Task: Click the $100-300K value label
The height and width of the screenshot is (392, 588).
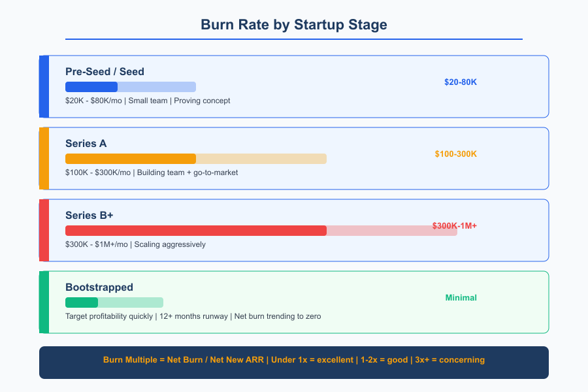Action: [x=455, y=154]
